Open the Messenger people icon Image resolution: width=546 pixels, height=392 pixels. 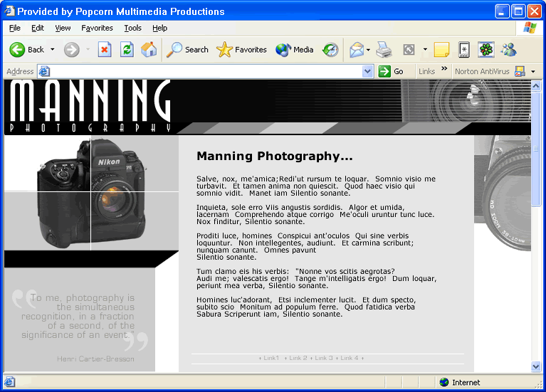click(508, 50)
